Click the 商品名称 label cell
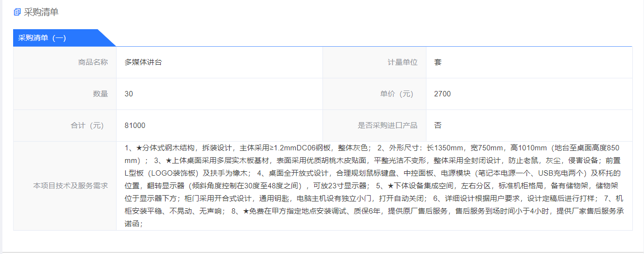The height and width of the screenshot is (254, 644). pos(93,62)
